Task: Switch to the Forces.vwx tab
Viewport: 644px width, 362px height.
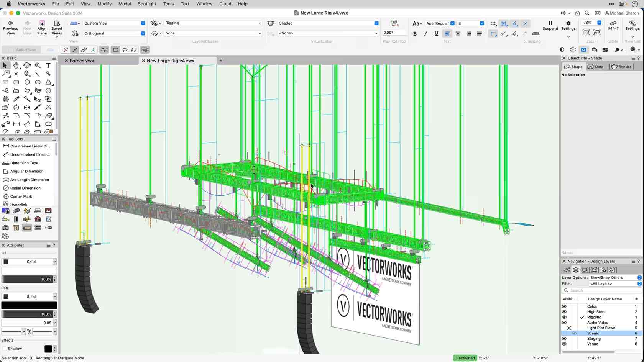Action: coord(82,61)
